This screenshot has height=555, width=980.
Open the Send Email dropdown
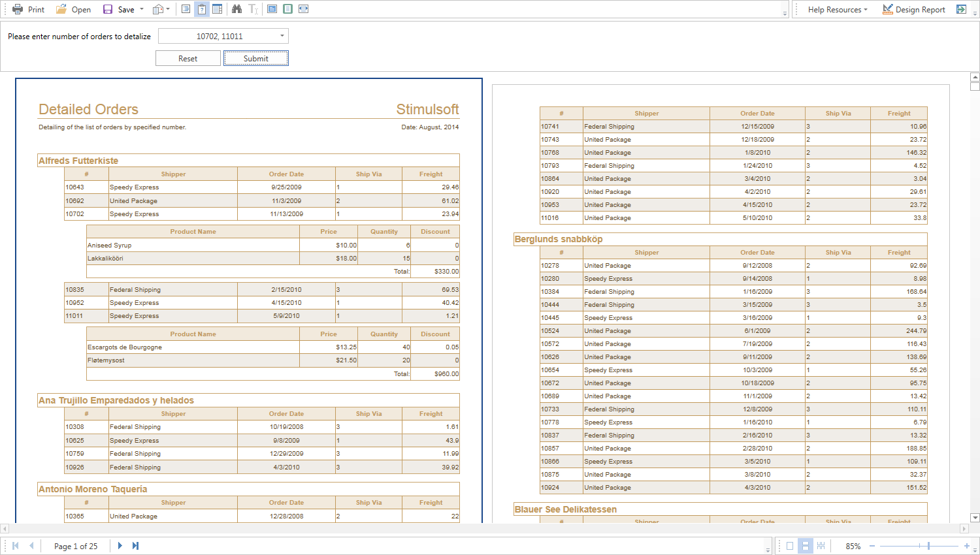tap(161, 9)
